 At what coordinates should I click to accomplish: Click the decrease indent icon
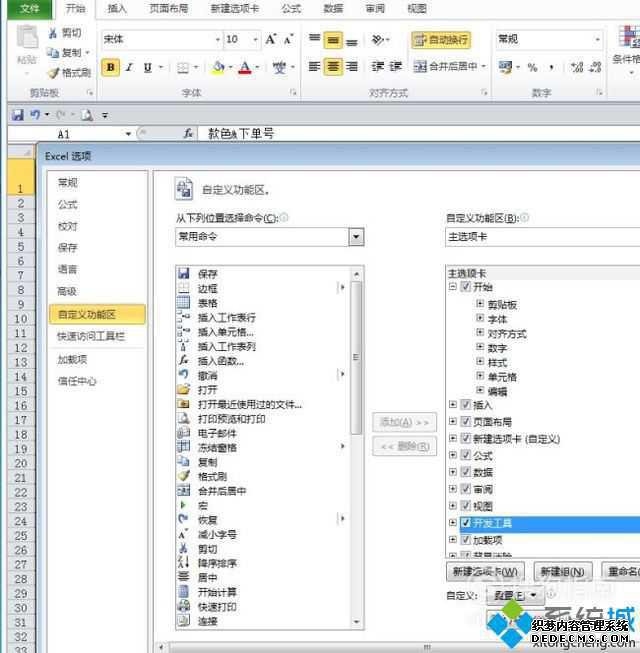[x=378, y=66]
